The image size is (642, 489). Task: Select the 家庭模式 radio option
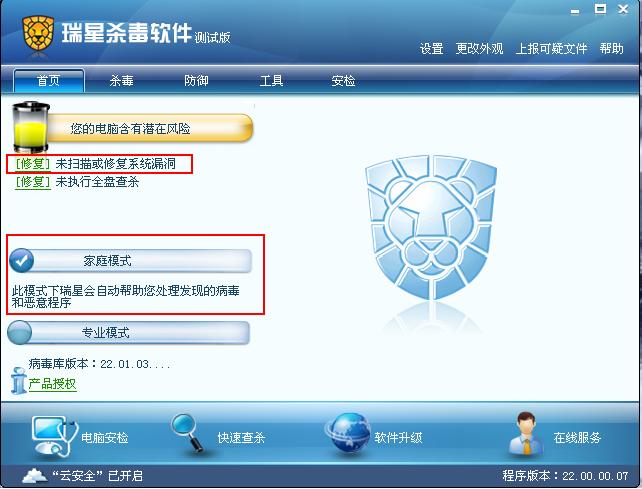point(21,260)
